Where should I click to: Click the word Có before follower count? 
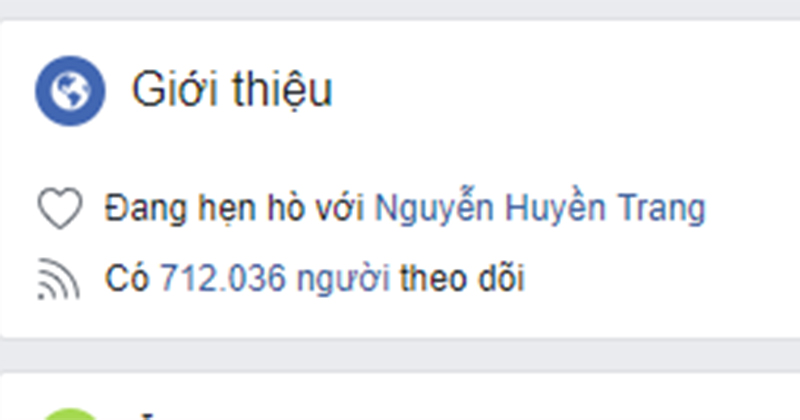tap(127, 278)
